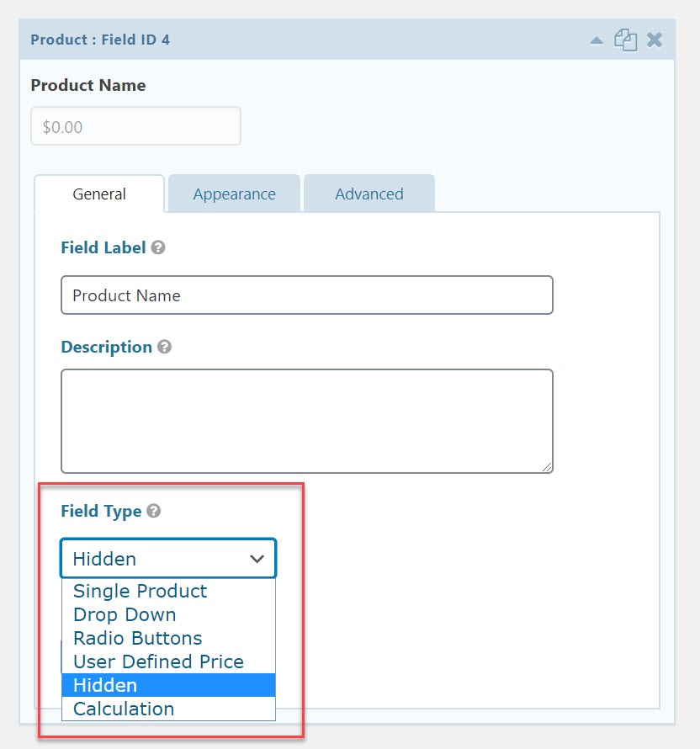Open the Description help tooltip icon
700x749 pixels.
click(x=164, y=347)
